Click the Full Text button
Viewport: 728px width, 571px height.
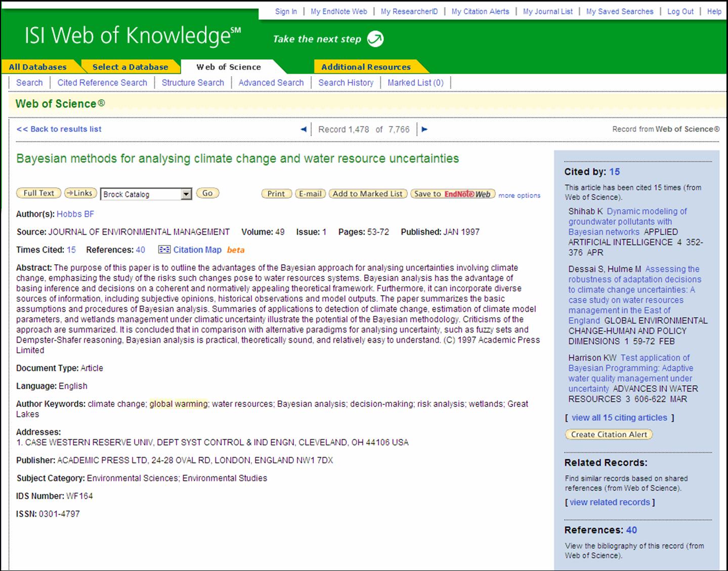click(39, 193)
